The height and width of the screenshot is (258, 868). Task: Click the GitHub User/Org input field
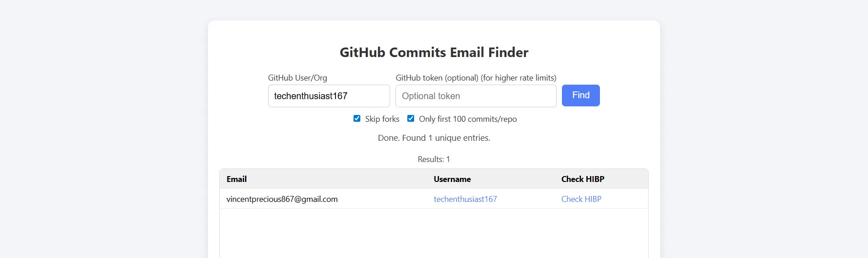pos(329,96)
